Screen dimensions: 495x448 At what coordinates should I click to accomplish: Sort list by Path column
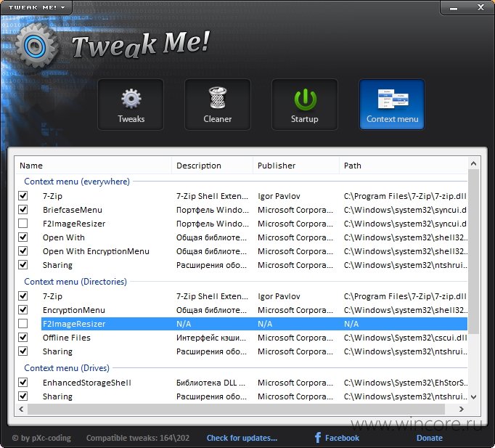404,166
